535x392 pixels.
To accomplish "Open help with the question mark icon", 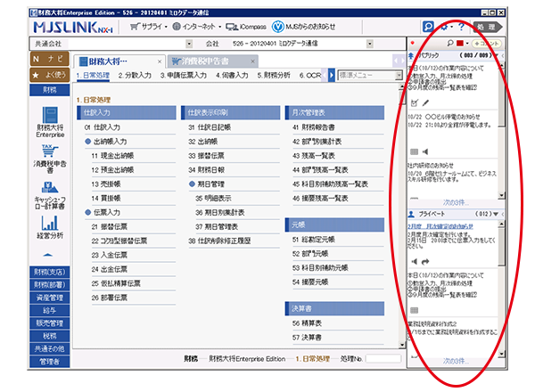I will pos(461,27).
